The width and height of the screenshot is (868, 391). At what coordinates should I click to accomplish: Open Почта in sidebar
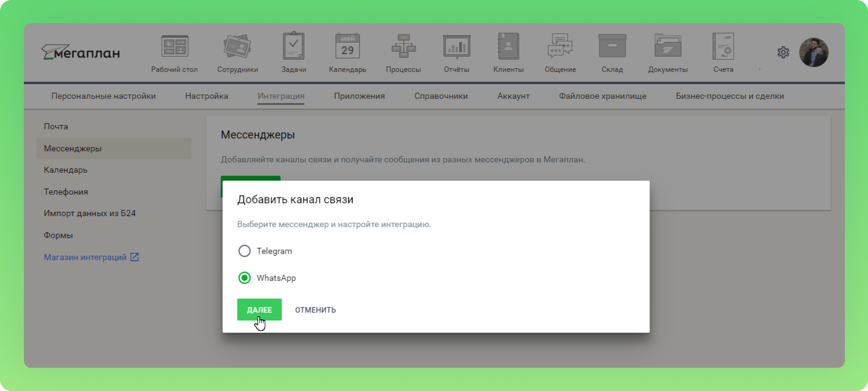(x=114, y=126)
